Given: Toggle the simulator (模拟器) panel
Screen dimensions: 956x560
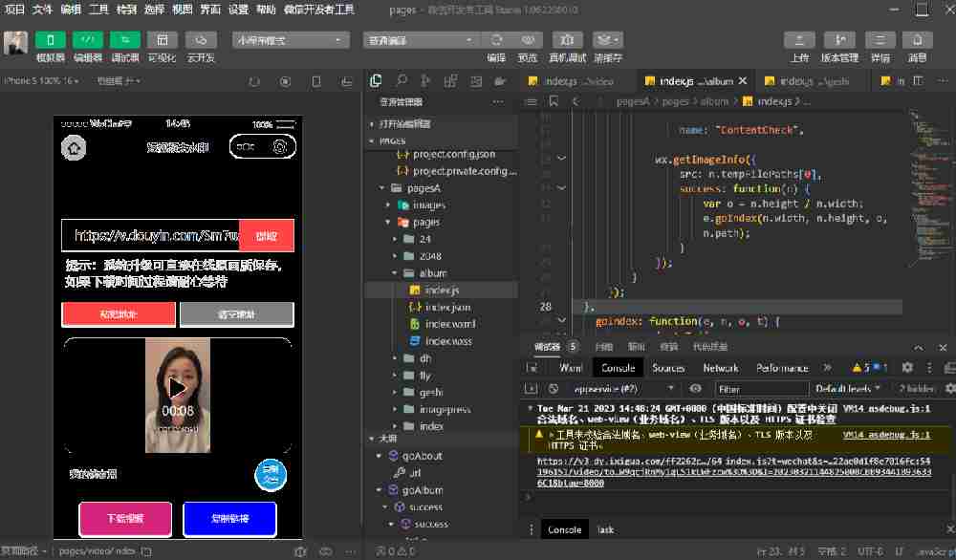Looking at the screenshot, I should click(50, 40).
